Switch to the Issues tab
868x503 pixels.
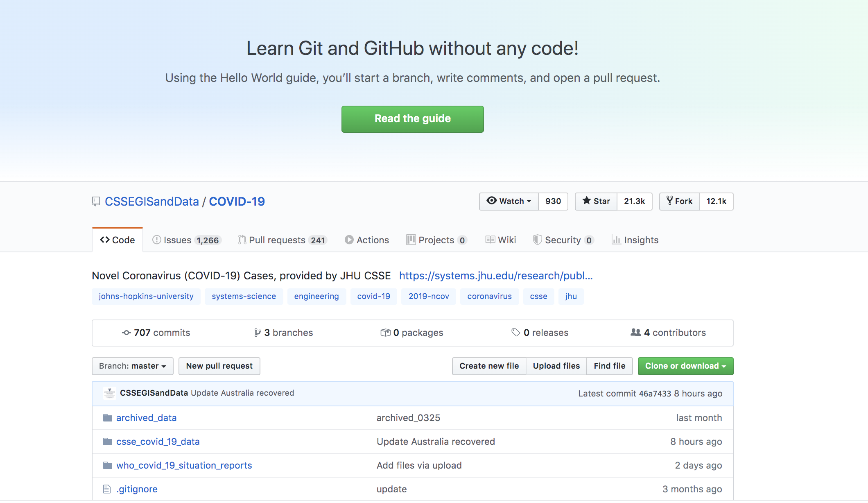click(186, 240)
